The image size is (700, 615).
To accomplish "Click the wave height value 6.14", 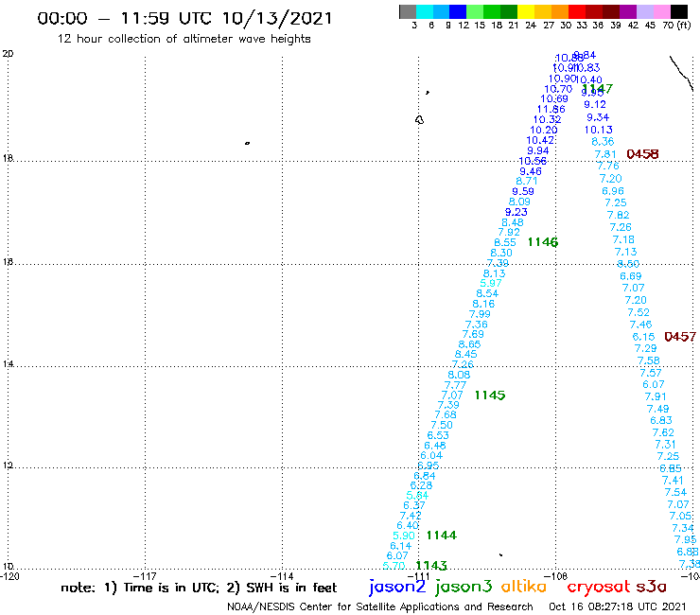I will 400,546.
